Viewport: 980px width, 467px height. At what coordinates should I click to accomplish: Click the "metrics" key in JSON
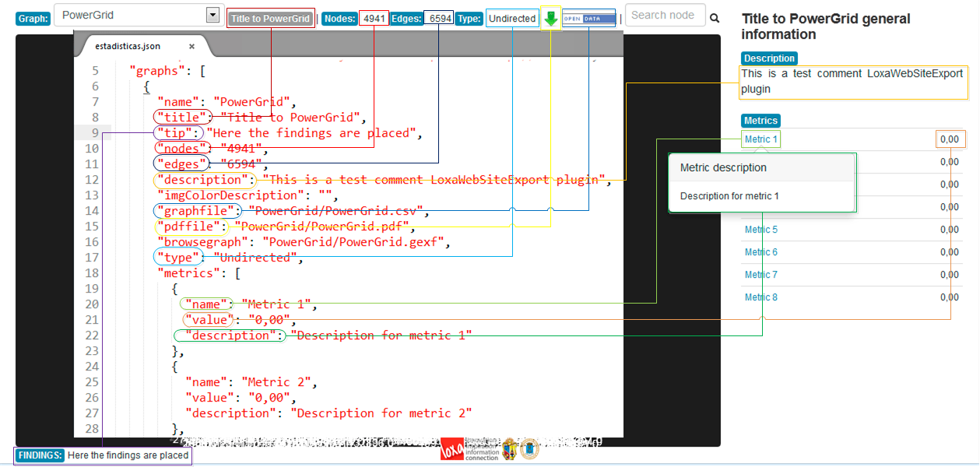tap(188, 273)
